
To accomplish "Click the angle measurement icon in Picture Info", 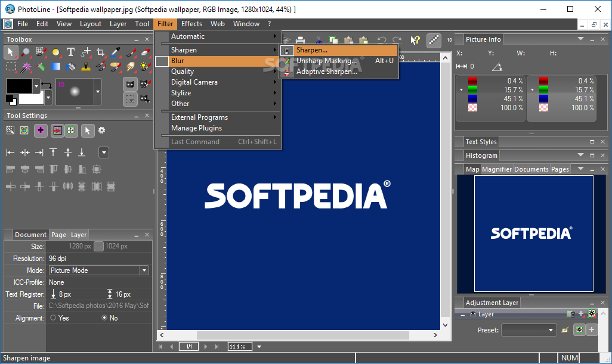I will pos(497,67).
